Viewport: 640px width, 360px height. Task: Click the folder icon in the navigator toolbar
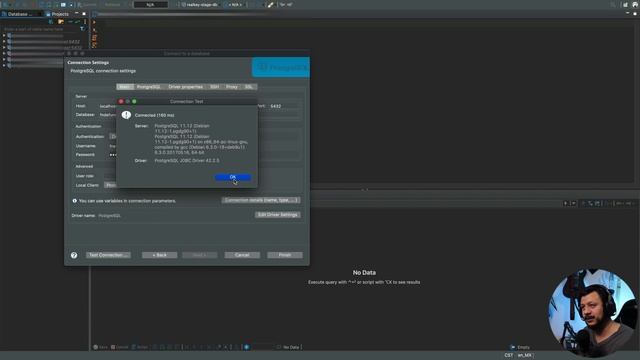(61, 22)
